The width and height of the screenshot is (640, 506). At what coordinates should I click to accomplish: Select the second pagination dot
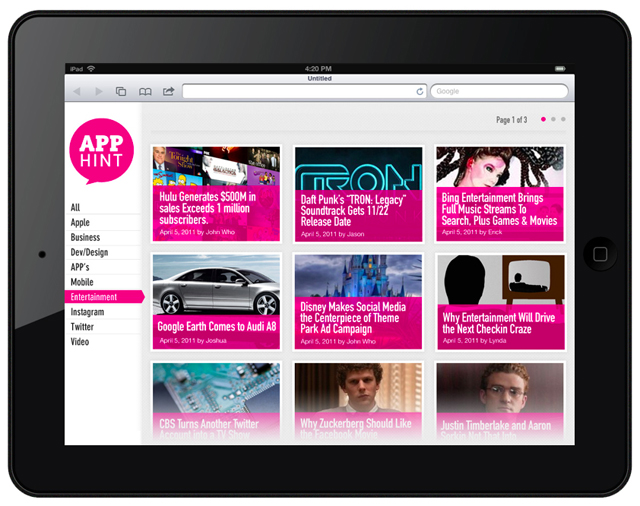click(x=553, y=119)
